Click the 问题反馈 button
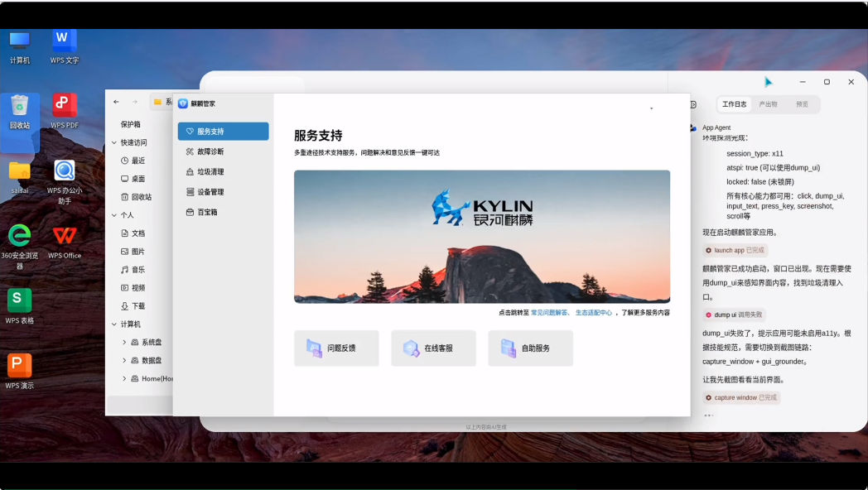 tap(336, 348)
